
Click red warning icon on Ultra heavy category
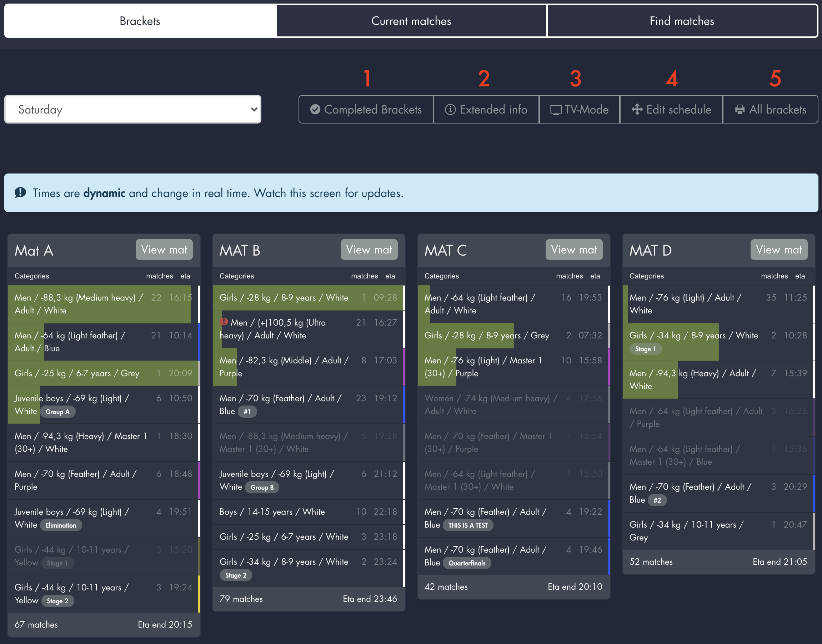coord(224,322)
